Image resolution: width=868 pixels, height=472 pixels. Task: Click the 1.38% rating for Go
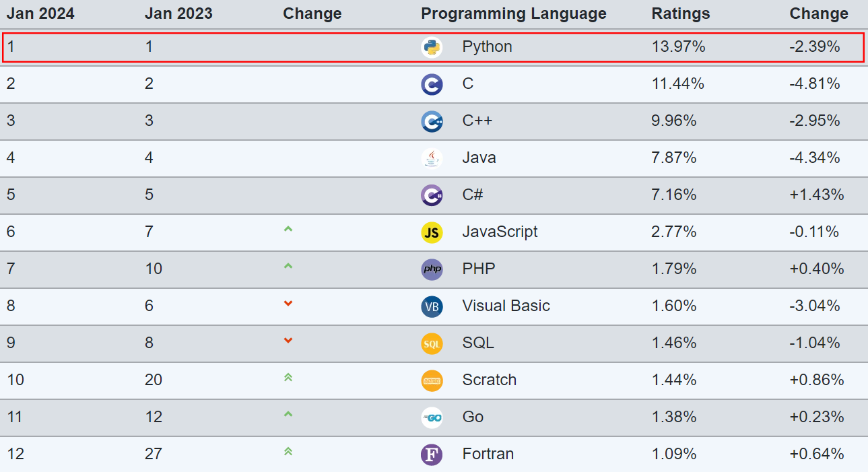(674, 417)
